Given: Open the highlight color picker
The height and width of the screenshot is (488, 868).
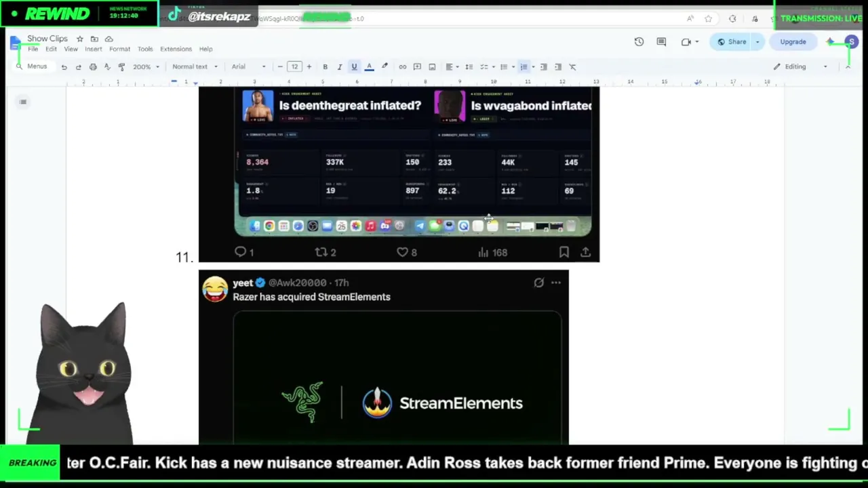Looking at the screenshot, I should (384, 67).
